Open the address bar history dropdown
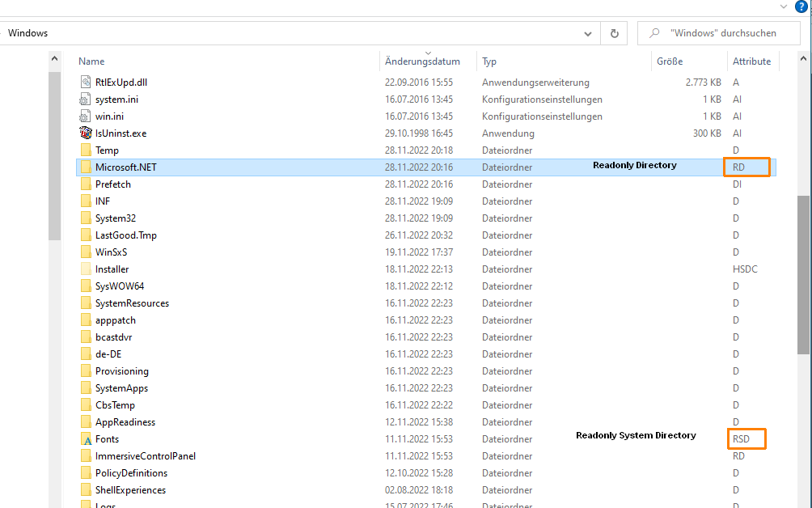The width and height of the screenshot is (812, 508). tap(588, 34)
